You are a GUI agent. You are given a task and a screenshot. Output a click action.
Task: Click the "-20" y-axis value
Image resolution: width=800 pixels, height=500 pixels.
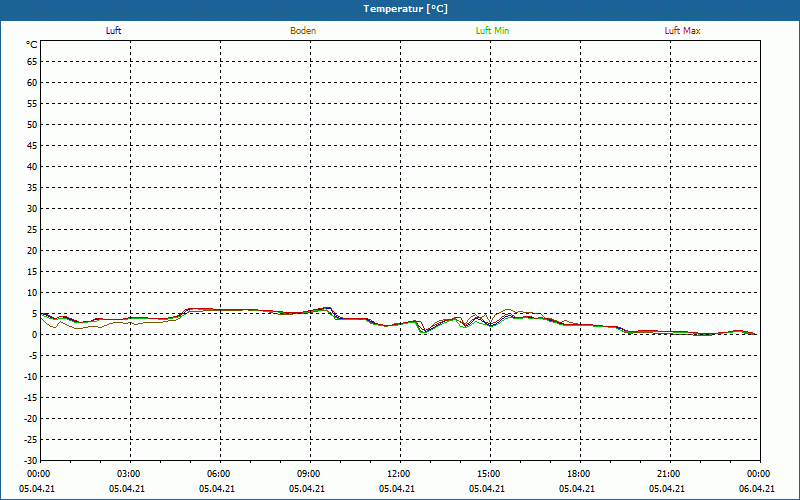[x=31, y=419]
